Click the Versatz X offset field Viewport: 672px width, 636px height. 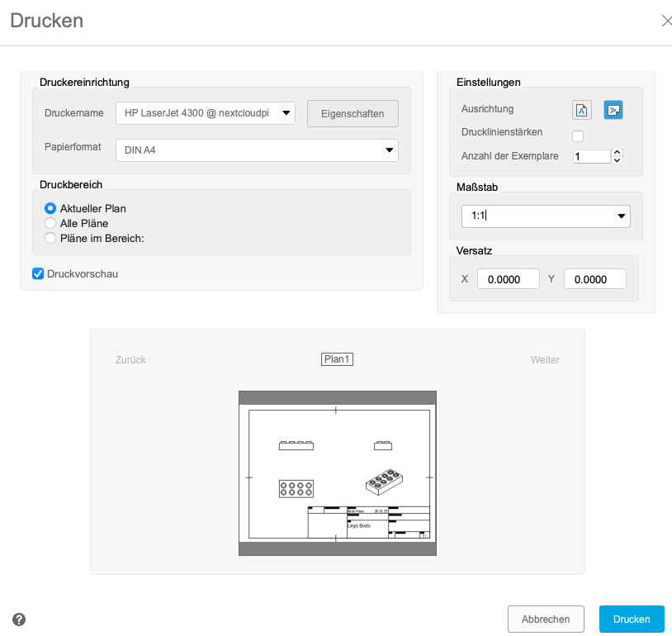tap(508, 279)
